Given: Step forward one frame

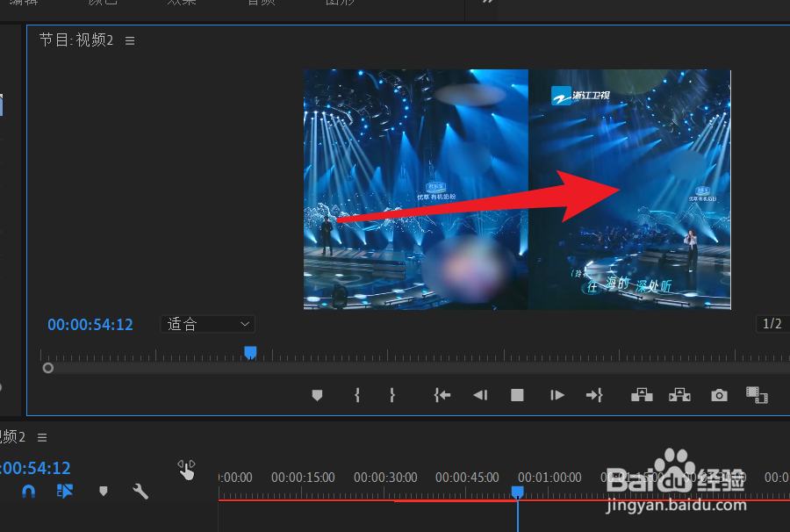Looking at the screenshot, I should [x=557, y=395].
